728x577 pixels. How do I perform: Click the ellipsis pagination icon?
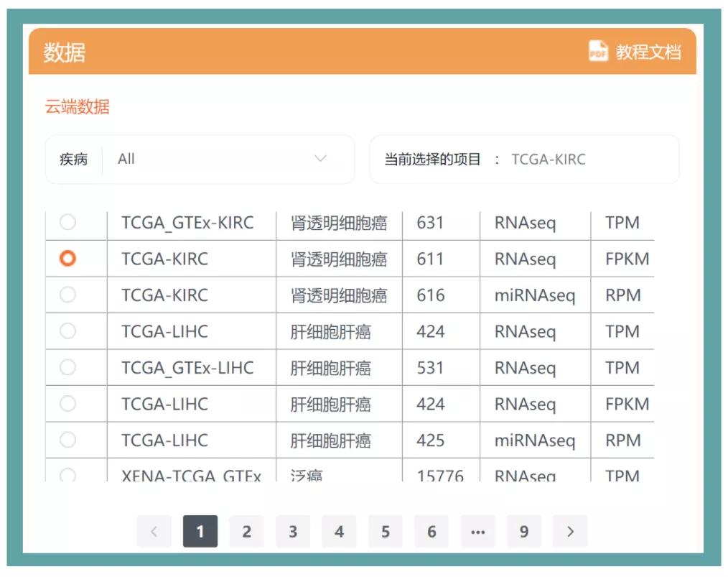(x=477, y=531)
